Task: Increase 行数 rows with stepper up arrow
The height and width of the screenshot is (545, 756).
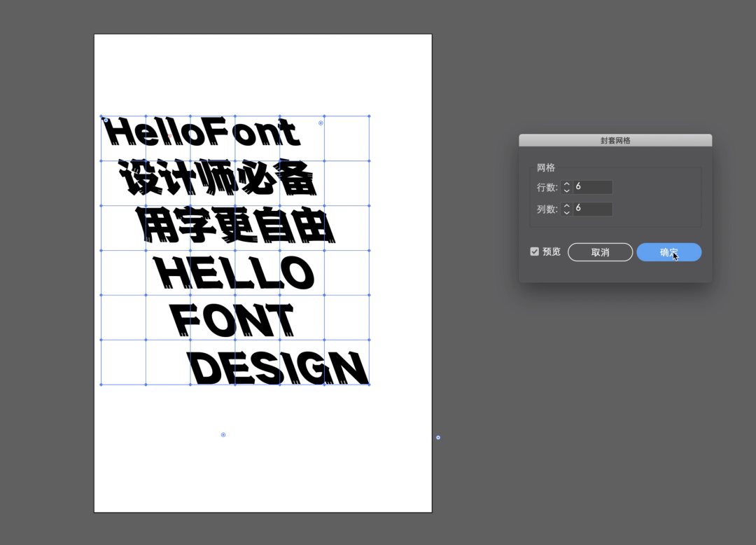Action: [x=566, y=184]
